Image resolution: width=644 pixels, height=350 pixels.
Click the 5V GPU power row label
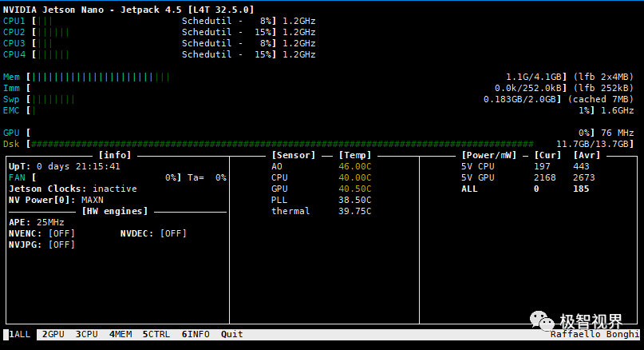478,177
